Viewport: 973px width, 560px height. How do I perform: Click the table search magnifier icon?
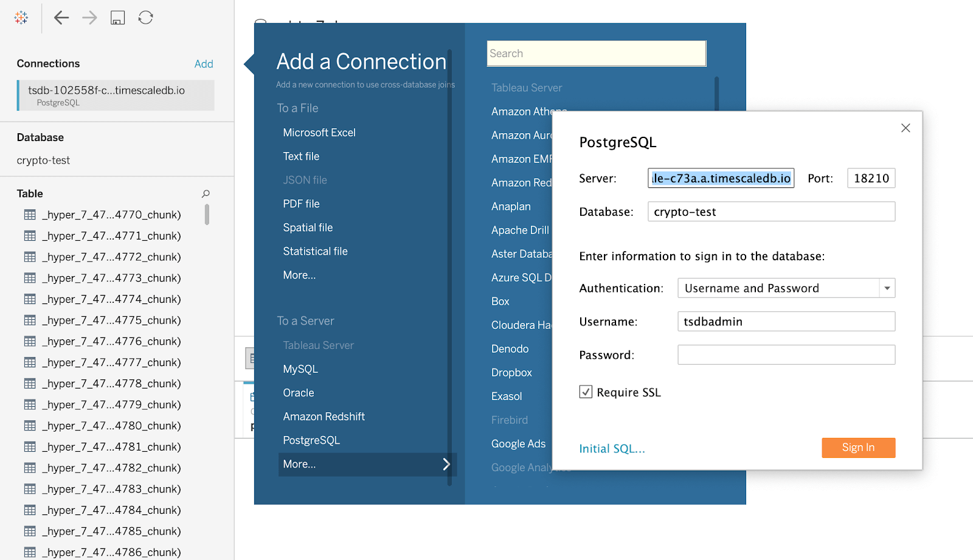tap(206, 193)
